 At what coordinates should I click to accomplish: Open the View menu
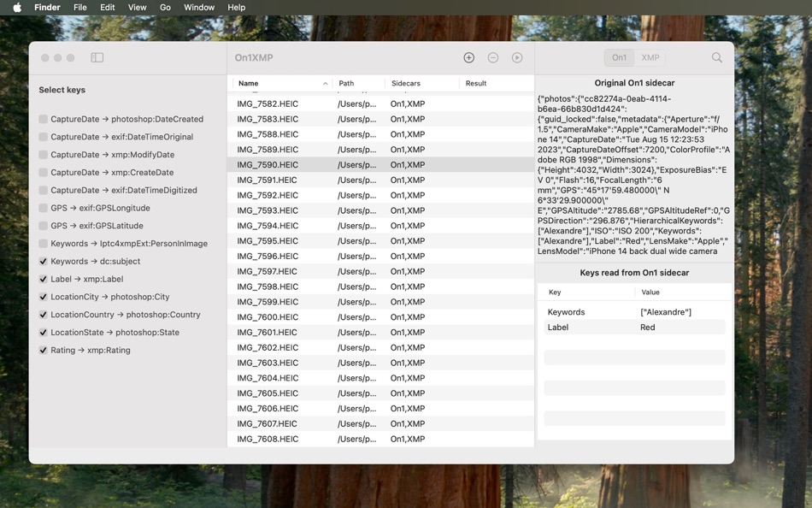click(x=137, y=7)
